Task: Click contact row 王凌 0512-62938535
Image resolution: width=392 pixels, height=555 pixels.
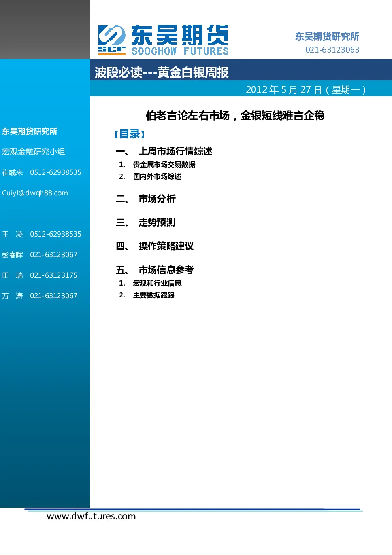Action: pos(41,234)
